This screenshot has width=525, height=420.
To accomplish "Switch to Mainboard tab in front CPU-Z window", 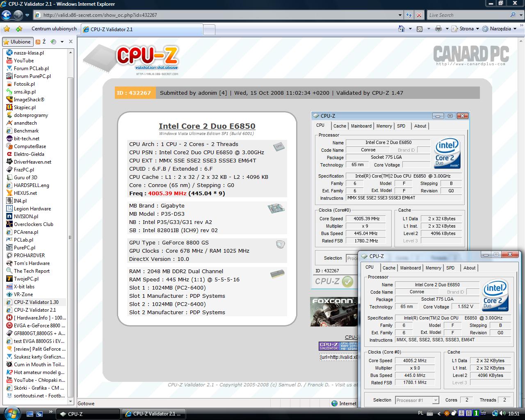I will [x=411, y=268].
